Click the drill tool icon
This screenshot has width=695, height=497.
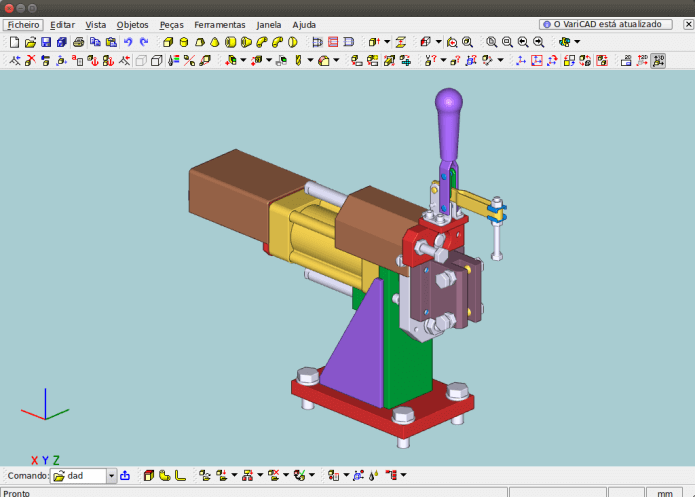pyautogui.click(x=298, y=60)
